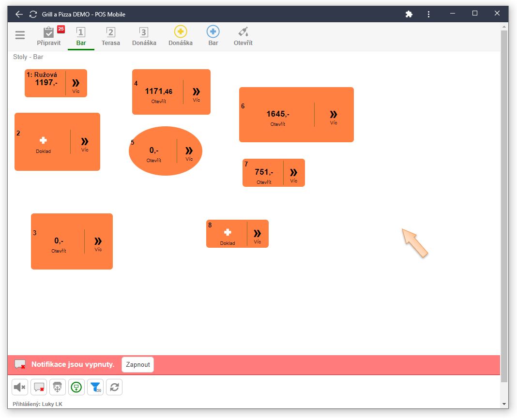Click the table move arrows icon
The width and height of the screenshot is (517, 420).
point(58,387)
